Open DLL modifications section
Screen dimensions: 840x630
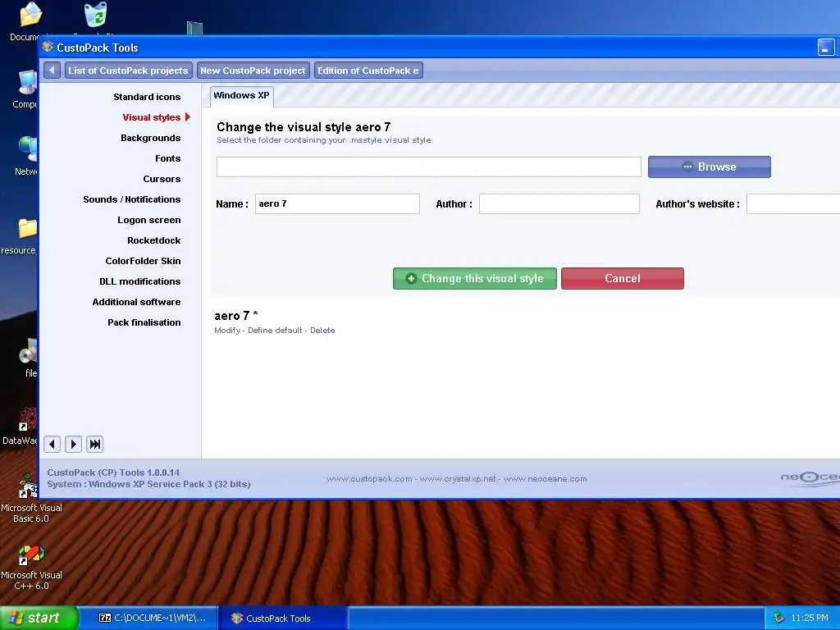click(x=139, y=281)
